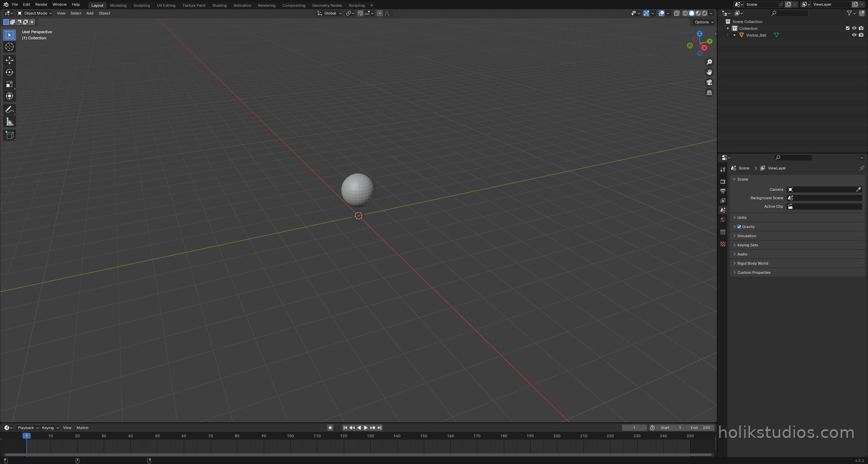This screenshot has height=464, width=868.
Task: Switch perspective/orthographic grid icon
Action: pyautogui.click(x=709, y=93)
